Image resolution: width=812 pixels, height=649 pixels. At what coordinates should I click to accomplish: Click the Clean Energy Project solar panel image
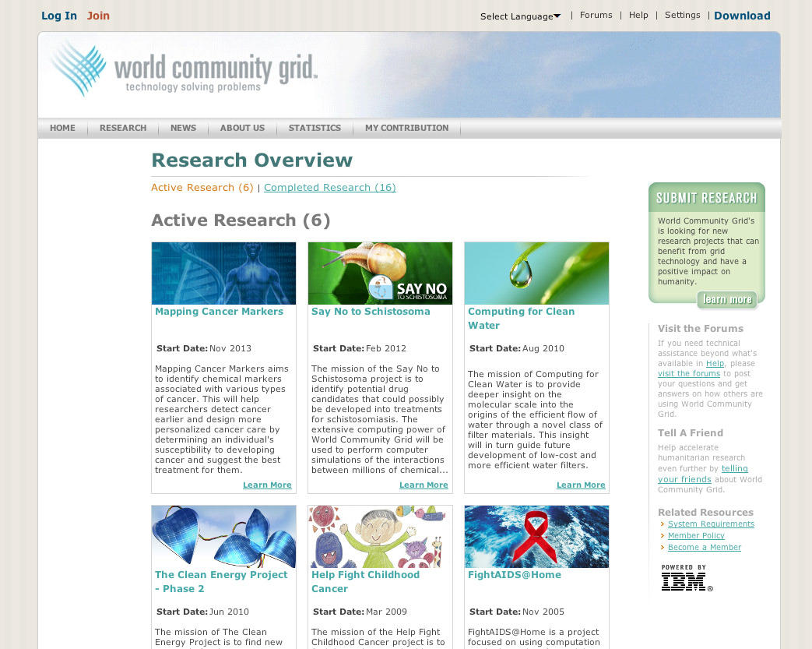coord(223,537)
